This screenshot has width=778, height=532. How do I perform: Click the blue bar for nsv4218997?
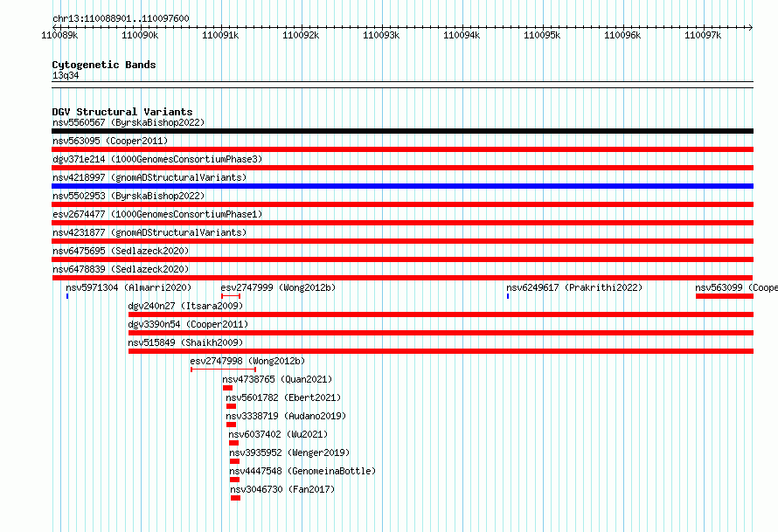pos(402,186)
